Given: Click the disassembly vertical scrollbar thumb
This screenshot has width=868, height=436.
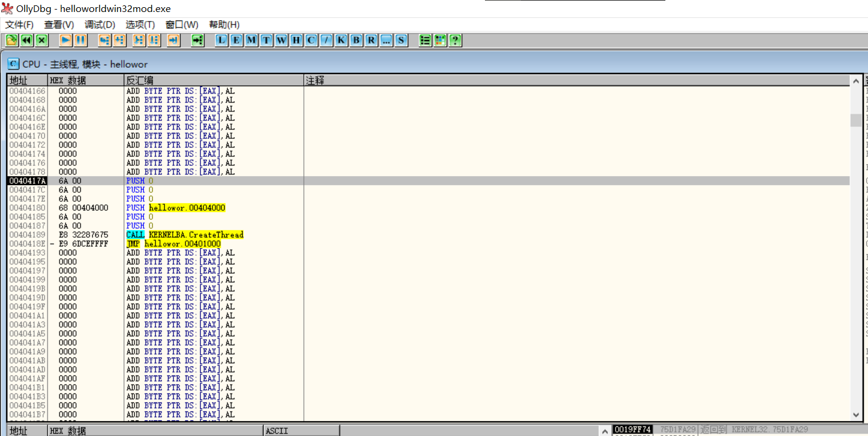Looking at the screenshot, I should 856,120.
